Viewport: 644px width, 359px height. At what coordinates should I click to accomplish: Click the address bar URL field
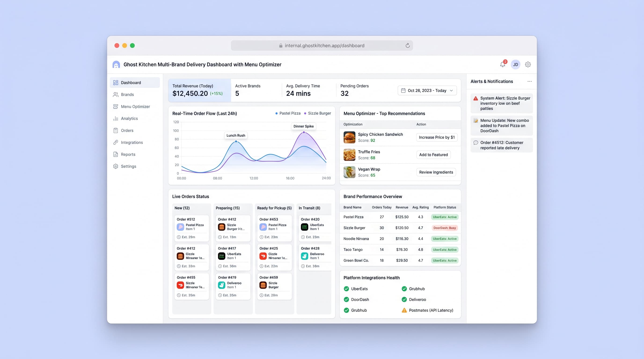click(322, 45)
